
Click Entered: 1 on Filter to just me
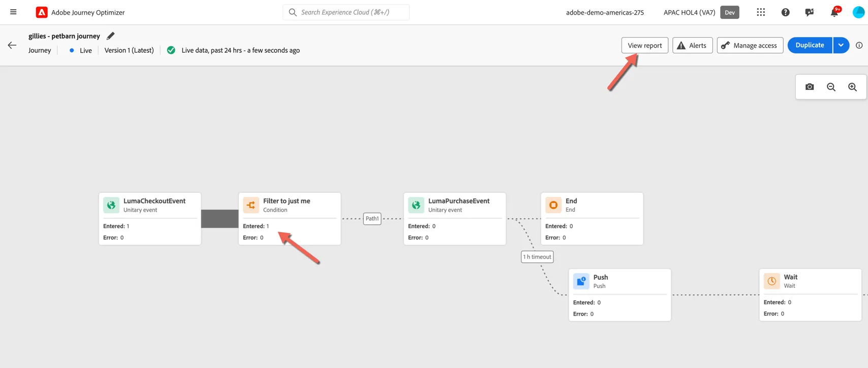(x=256, y=226)
